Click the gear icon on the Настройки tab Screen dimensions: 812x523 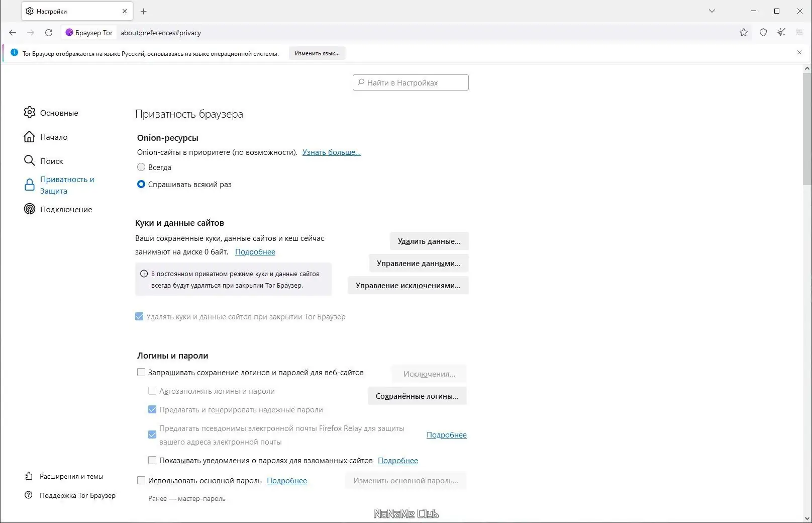click(30, 11)
